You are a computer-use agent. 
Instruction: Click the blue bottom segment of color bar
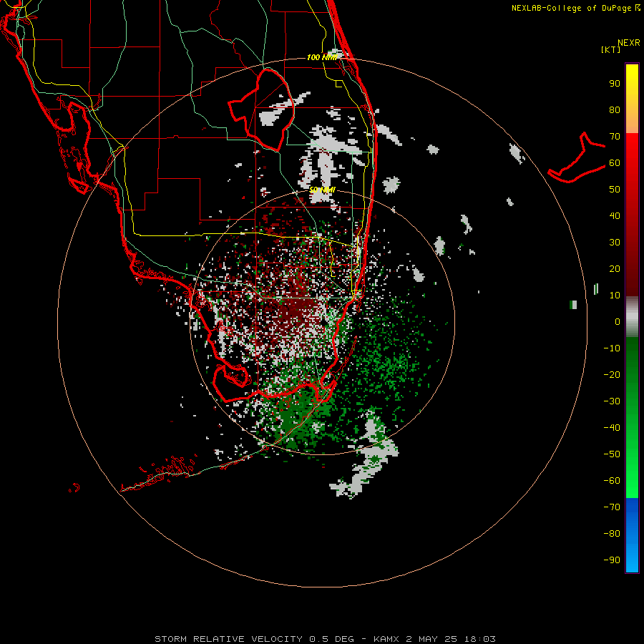[x=632, y=535]
